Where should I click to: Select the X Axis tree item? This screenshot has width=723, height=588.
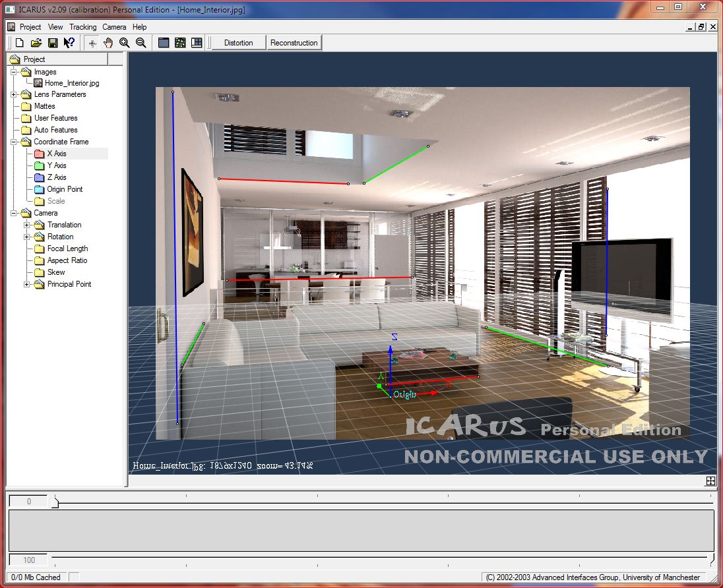(57, 154)
